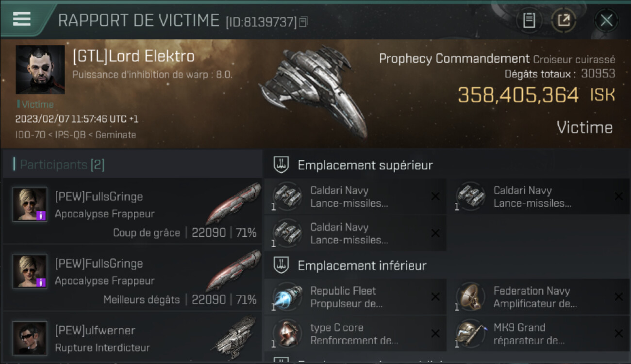Open the Participants [2] tab
Viewport: 631px width, 364px height.
click(x=62, y=165)
